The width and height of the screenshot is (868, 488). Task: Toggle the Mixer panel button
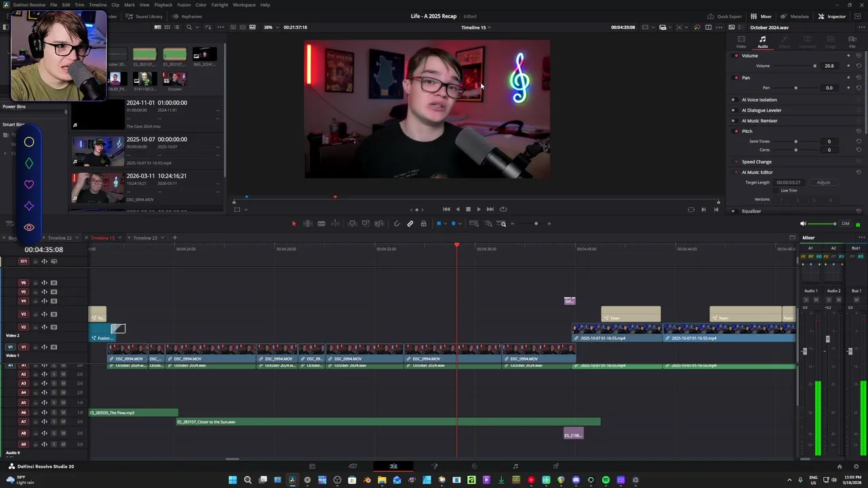coord(762,16)
